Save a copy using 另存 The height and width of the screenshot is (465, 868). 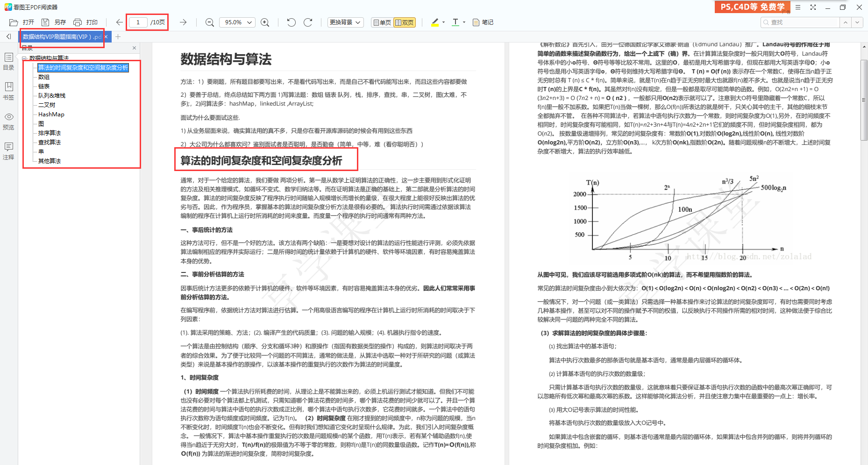[54, 22]
